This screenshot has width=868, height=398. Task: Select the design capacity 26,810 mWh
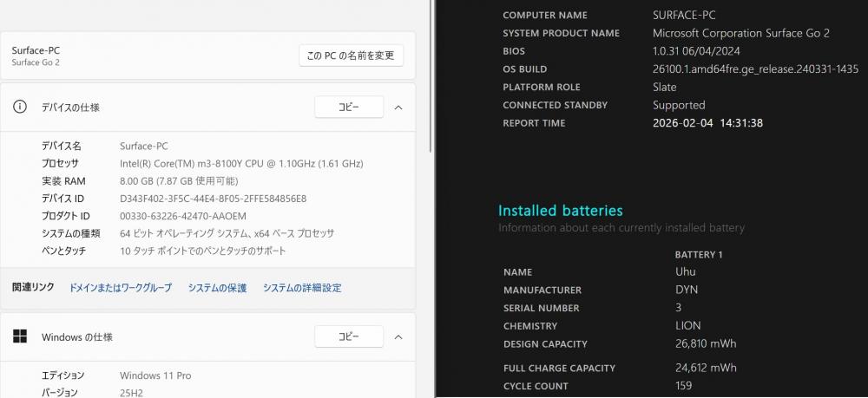pyautogui.click(x=706, y=344)
